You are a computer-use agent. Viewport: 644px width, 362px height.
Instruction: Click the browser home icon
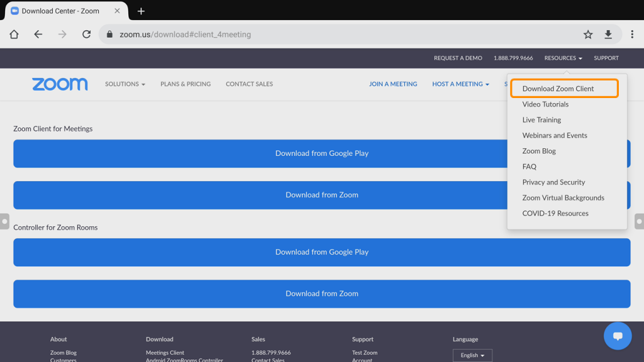(x=13, y=35)
